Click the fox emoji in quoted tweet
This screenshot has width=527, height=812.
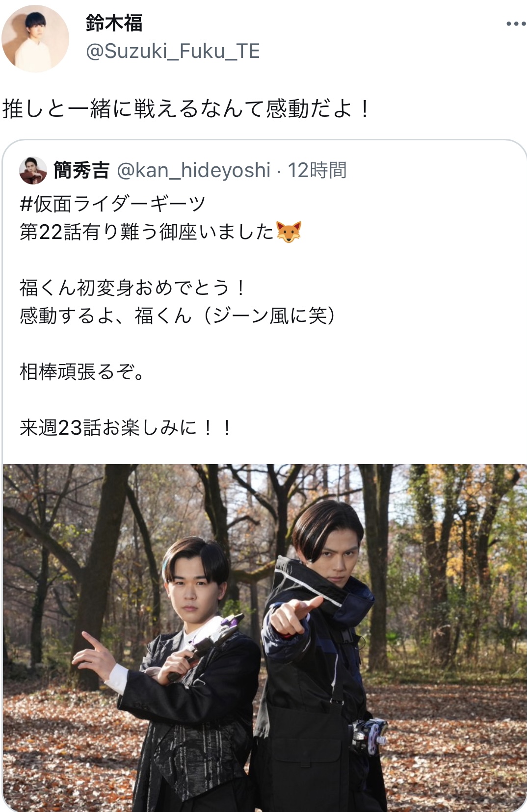pyautogui.click(x=289, y=232)
